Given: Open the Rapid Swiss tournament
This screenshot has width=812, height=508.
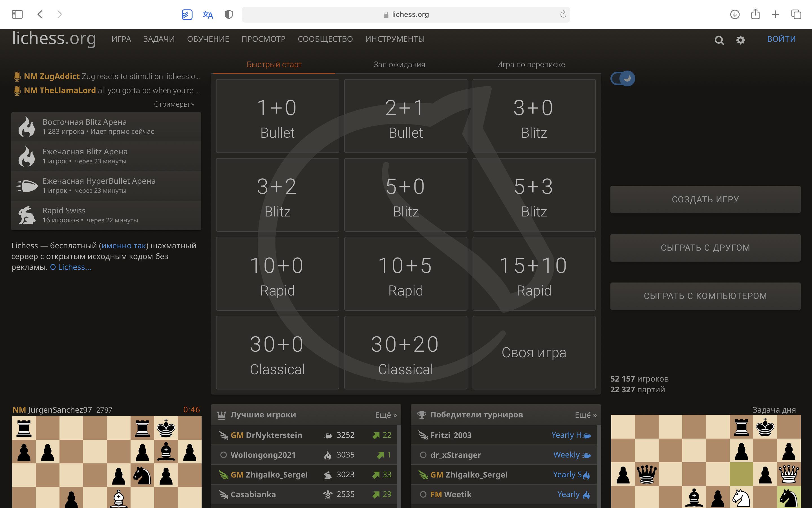Looking at the screenshot, I should [x=106, y=215].
